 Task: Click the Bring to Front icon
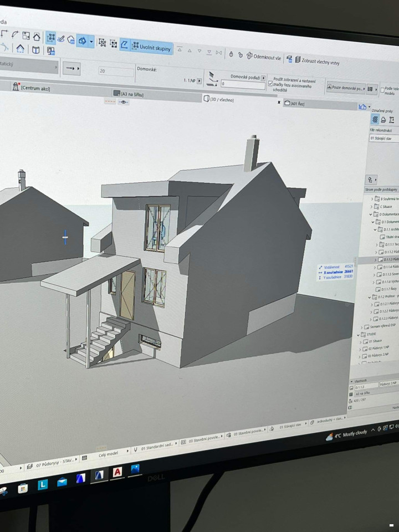point(180,49)
